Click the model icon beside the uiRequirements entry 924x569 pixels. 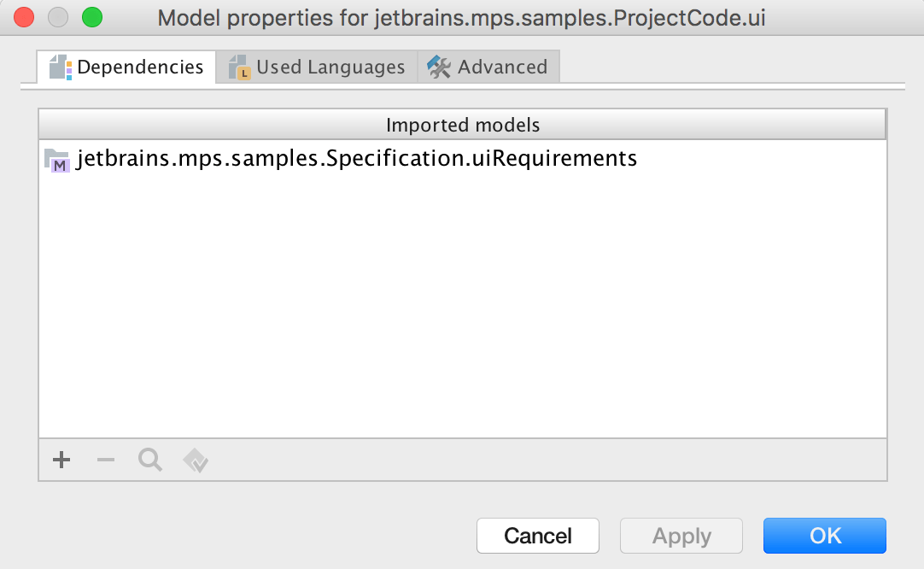[56, 160]
